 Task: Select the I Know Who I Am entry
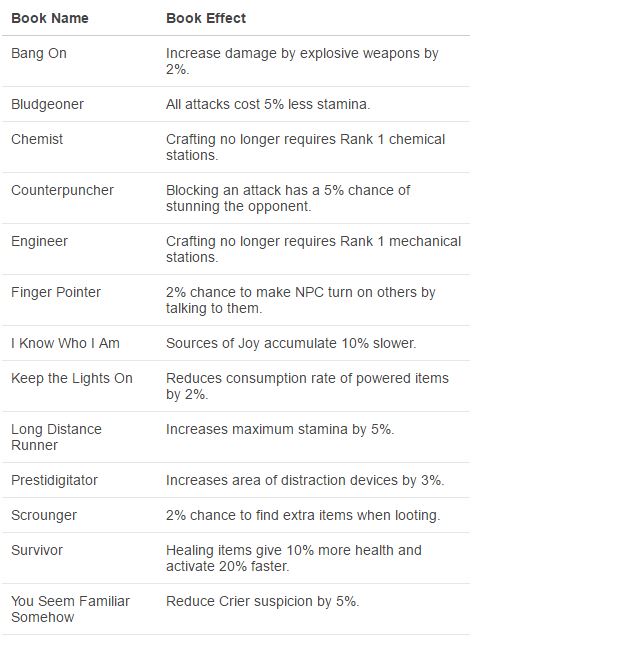65,343
